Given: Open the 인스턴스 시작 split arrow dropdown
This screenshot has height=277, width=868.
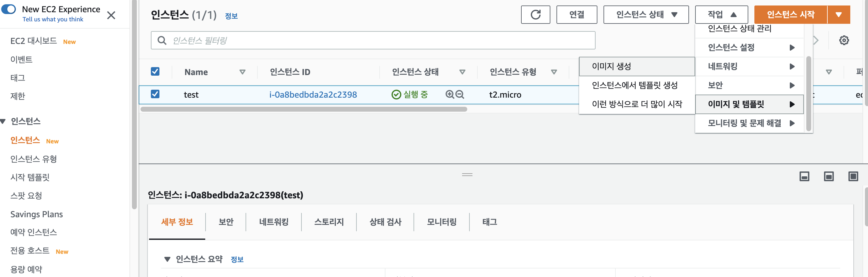Looking at the screenshot, I should (x=838, y=14).
